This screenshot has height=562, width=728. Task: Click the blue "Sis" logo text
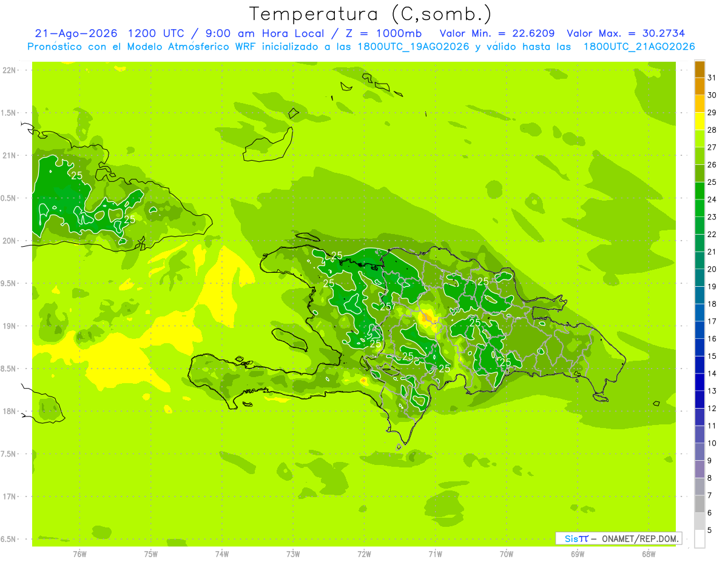point(570,538)
